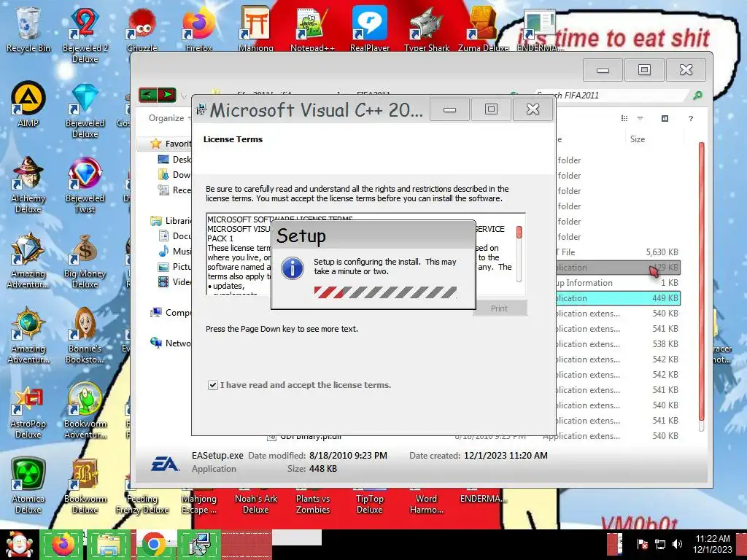Select the Bejeweled Deluxe desktop icon
This screenshot has width=747, height=560.
tap(85, 111)
